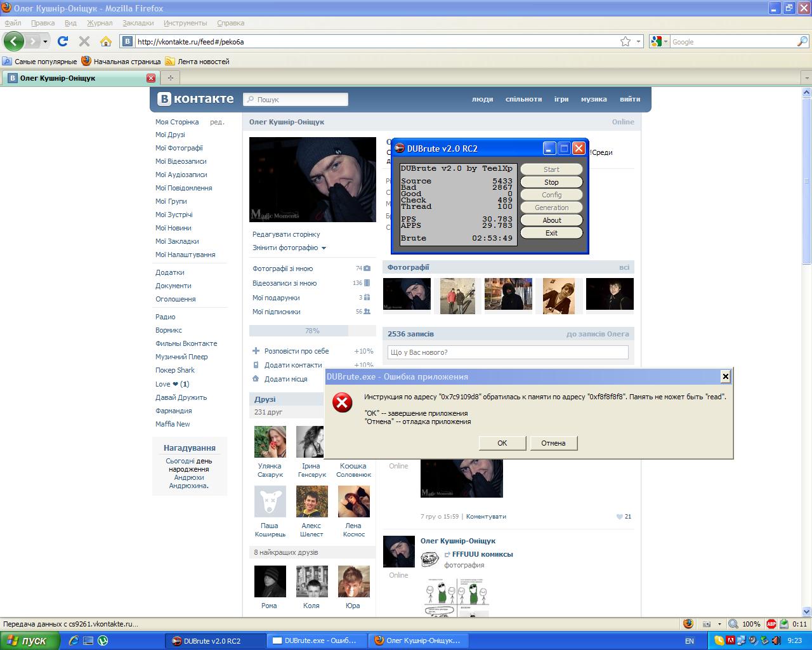Open the Журнал menu
Viewport: 812px width, 650px height.
click(100, 23)
